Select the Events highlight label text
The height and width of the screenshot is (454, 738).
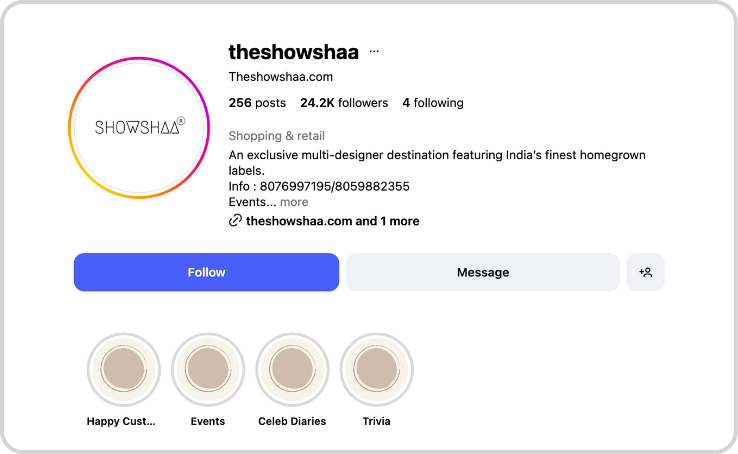[208, 421]
